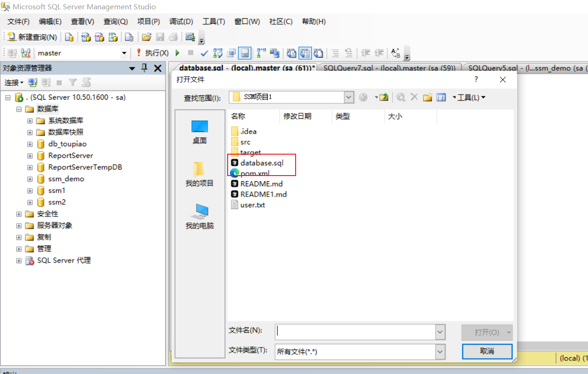
Task: Switch to the SQLQuery5.sql tab
Action: 526,68
